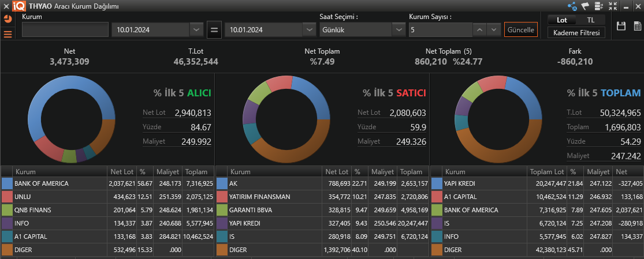
Task: Select Lot unit toggle
Action: pyautogui.click(x=562, y=20)
